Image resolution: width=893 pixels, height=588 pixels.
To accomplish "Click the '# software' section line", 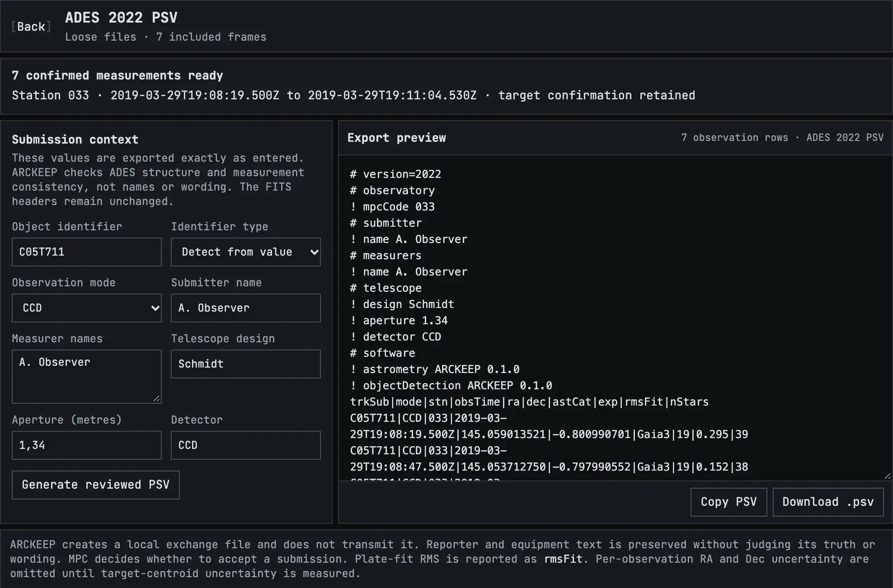I will point(382,353).
